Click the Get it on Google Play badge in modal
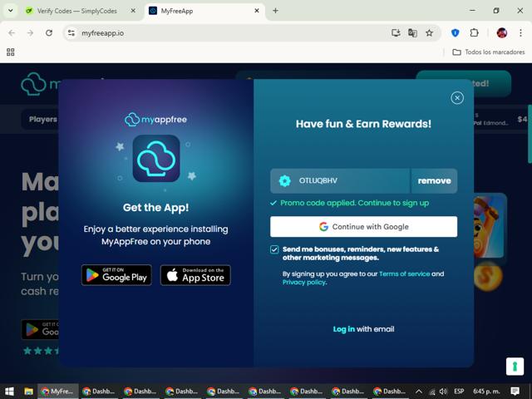This screenshot has height=399, width=532. coord(116,275)
